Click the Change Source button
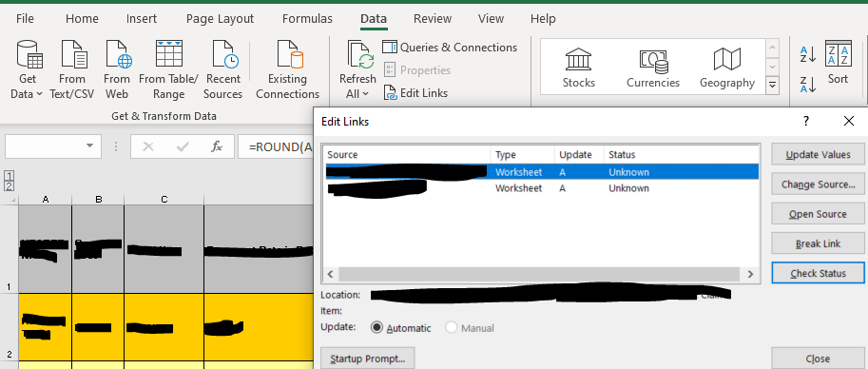 (818, 184)
